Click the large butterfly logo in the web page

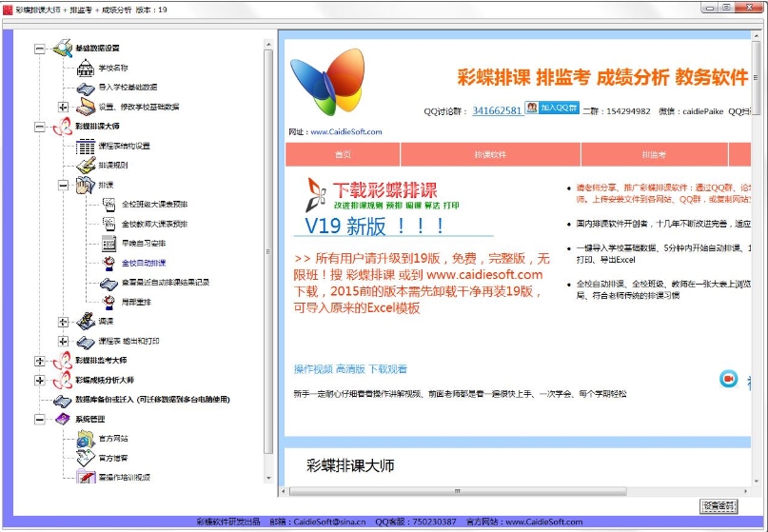pyautogui.click(x=327, y=81)
